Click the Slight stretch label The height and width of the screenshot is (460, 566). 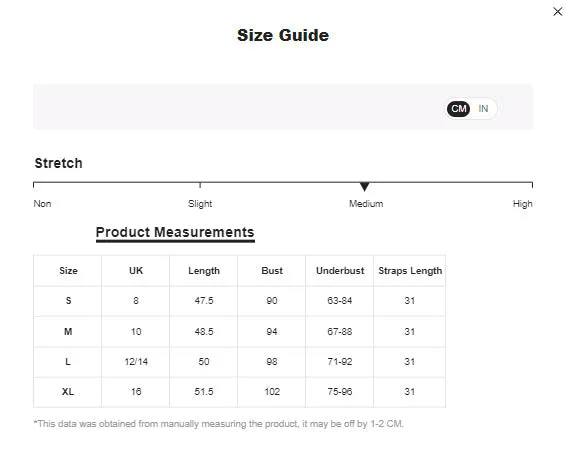click(200, 204)
